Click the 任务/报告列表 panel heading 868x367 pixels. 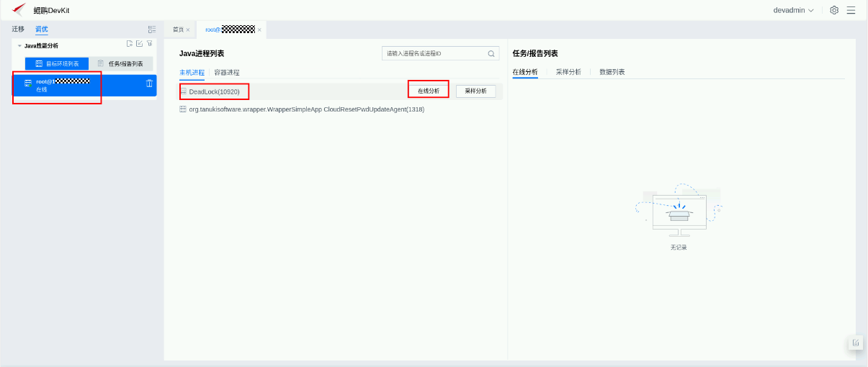[535, 53]
